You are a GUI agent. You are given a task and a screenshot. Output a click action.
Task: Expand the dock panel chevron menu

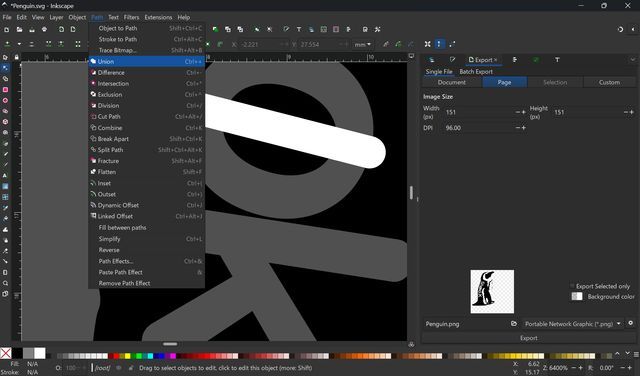pyautogui.click(x=633, y=60)
